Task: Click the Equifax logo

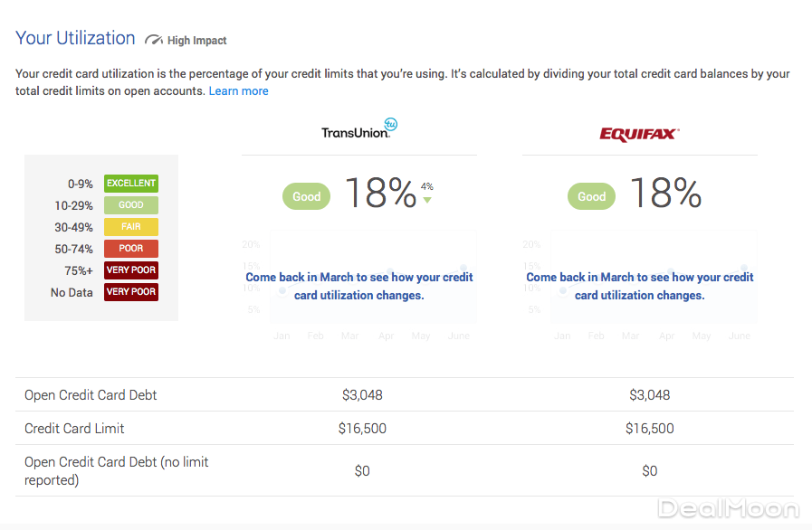Action: [639, 134]
